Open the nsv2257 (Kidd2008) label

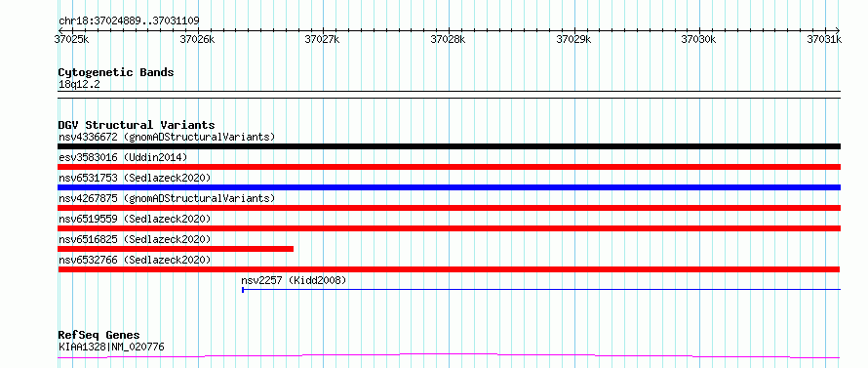tap(294, 280)
